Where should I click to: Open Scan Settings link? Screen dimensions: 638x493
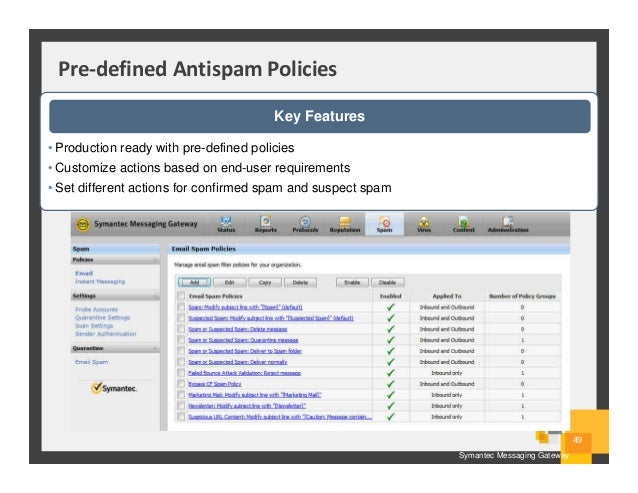pyautogui.click(x=94, y=326)
